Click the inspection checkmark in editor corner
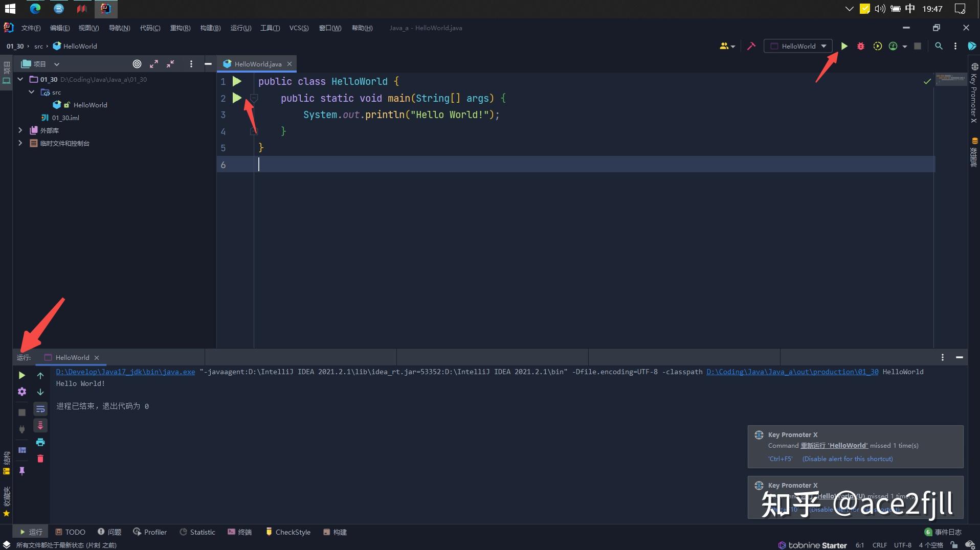Viewport: 980px width, 550px height. click(x=927, y=81)
